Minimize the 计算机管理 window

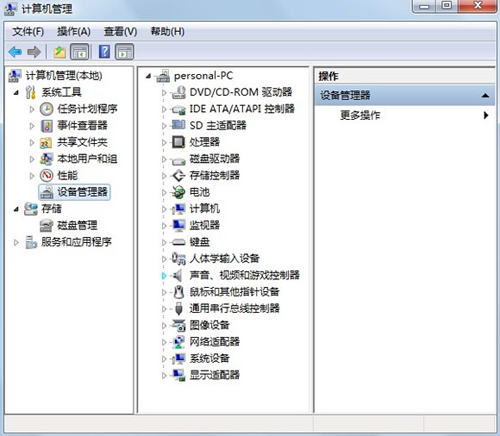point(424,6)
